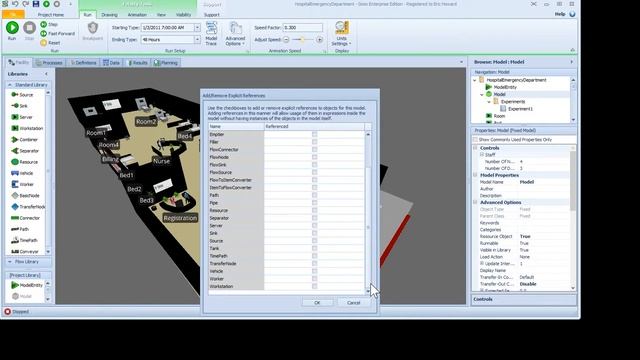640x360 pixels.
Task: Select the TransferNode object in library
Action: pos(28,207)
